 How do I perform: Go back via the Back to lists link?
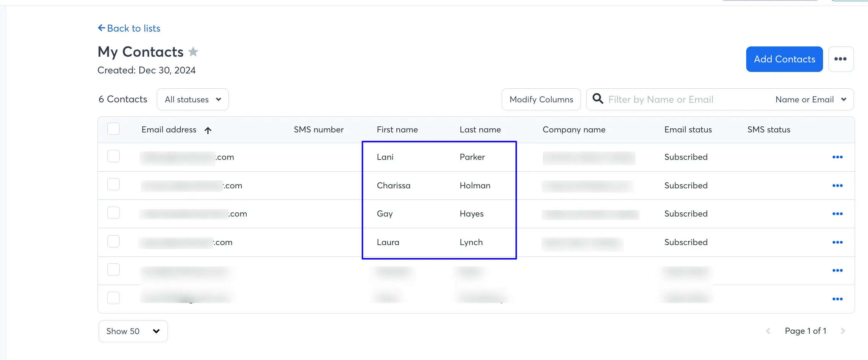(129, 28)
